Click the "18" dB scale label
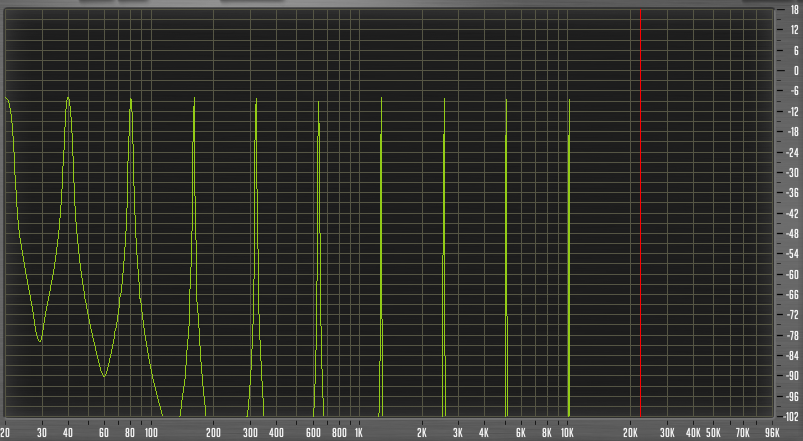 tap(794, 10)
